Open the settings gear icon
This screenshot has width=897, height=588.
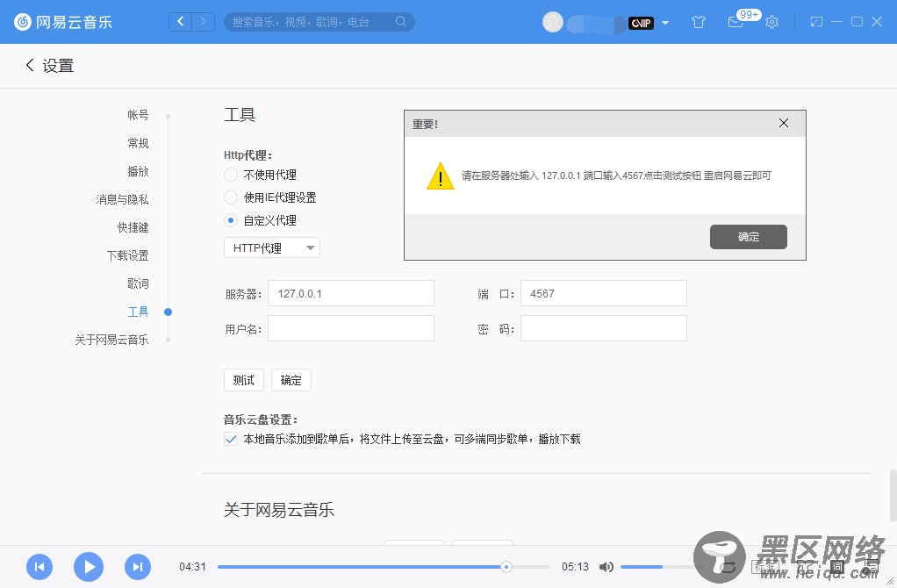pyautogui.click(x=772, y=22)
